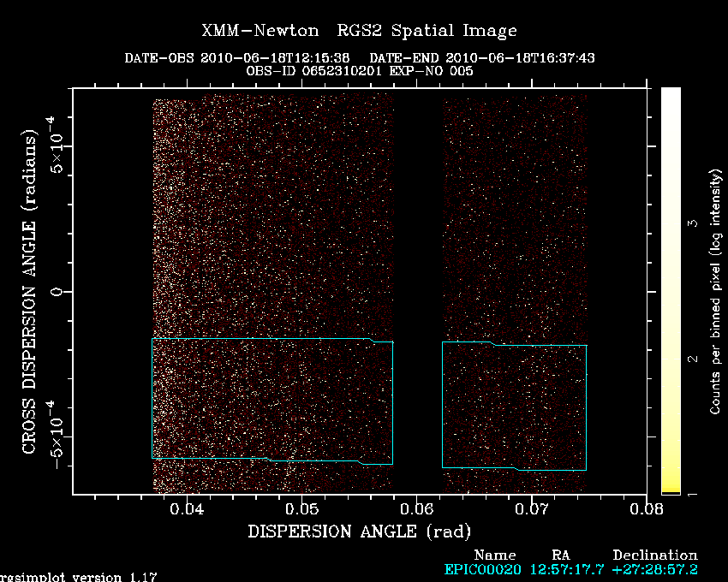Click the RA value 12:57:17.7
Viewport: 728px width, 582px height.
(567, 569)
